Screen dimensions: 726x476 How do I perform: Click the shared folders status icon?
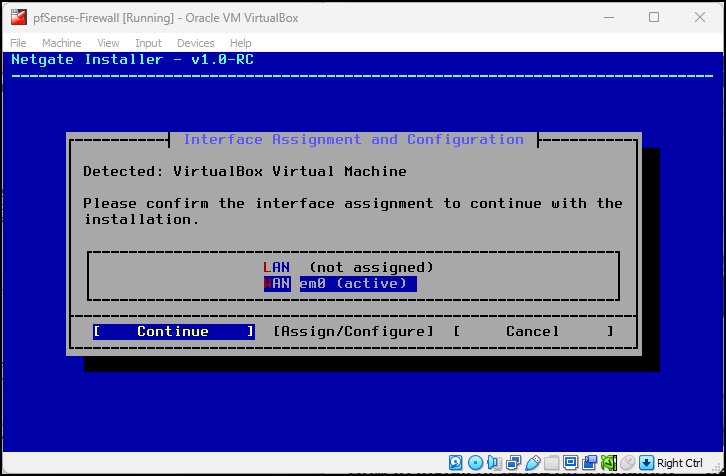pos(551,463)
